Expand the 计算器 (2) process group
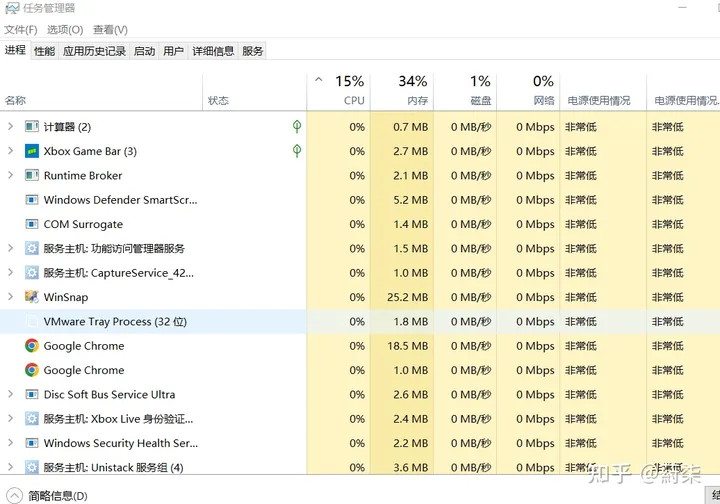Screen dimensions: 720x504 [11, 126]
